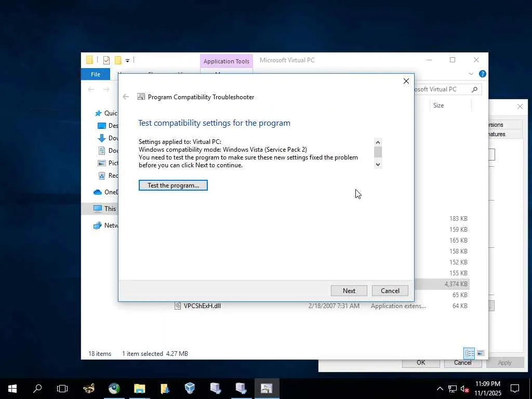Select Pictures in navigation pane
Viewport: 532px width, 399px height.
108,163
